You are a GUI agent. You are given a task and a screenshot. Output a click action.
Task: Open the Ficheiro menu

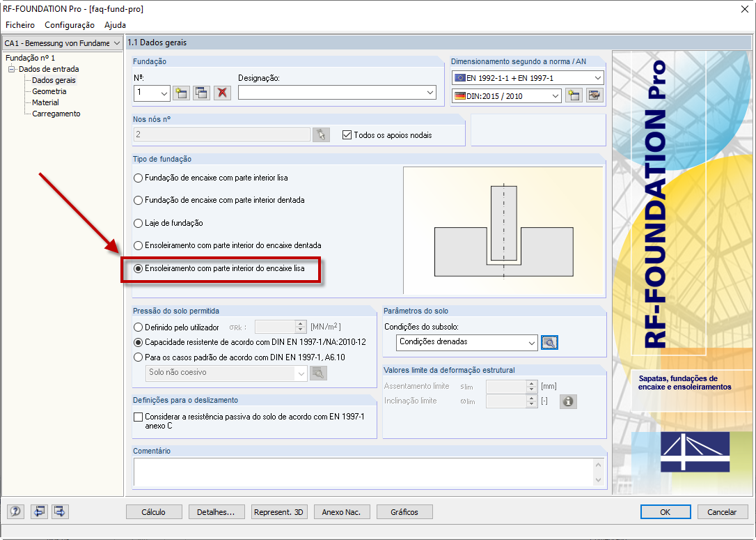20,24
